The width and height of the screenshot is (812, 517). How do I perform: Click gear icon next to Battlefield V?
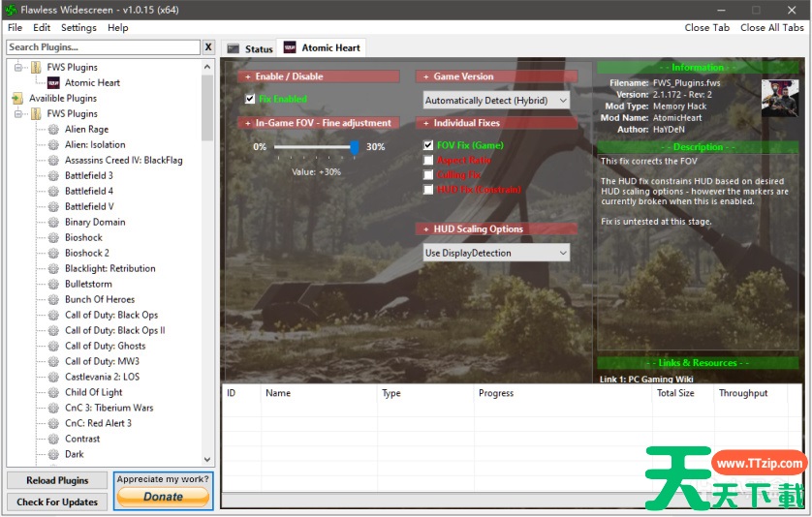coord(53,207)
